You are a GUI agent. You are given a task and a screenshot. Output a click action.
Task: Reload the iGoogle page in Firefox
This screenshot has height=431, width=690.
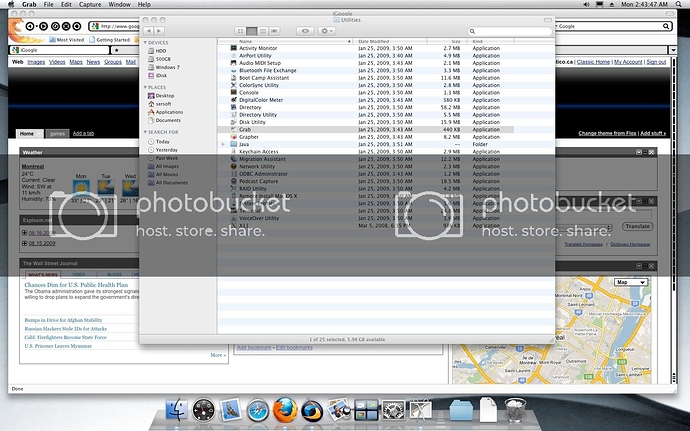coord(55,26)
